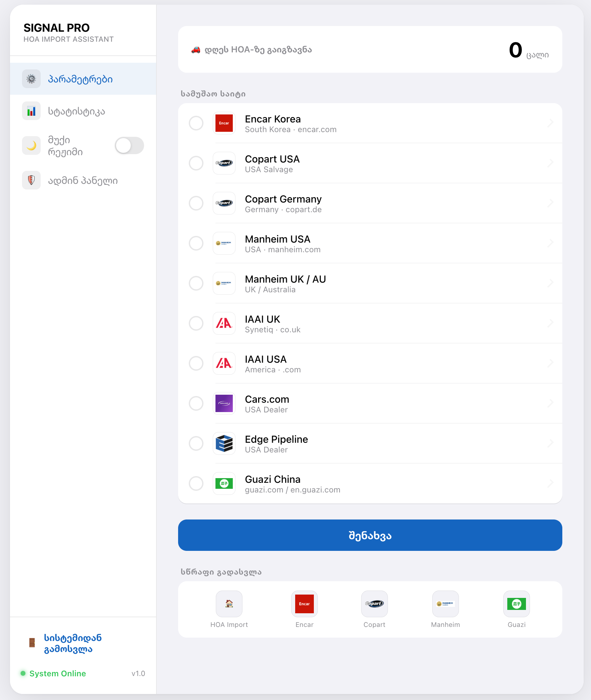591x700 pixels.
Task: Expand the IAAI USA row chevron
Action: [x=550, y=363]
